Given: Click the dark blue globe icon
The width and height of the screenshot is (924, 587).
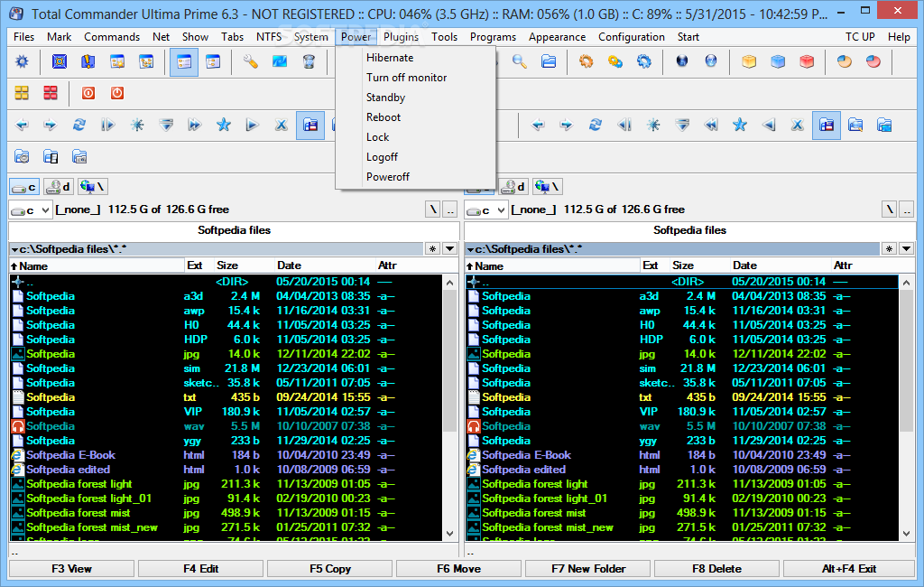Looking at the screenshot, I should point(682,61).
